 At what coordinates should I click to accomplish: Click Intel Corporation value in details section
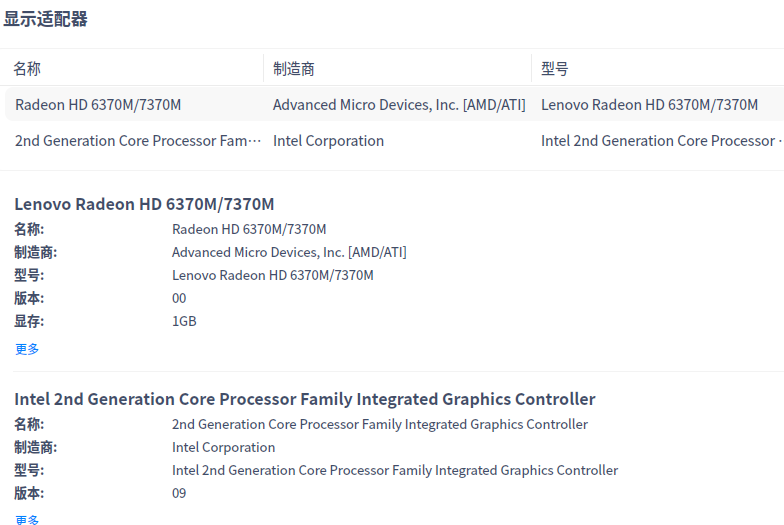point(223,447)
